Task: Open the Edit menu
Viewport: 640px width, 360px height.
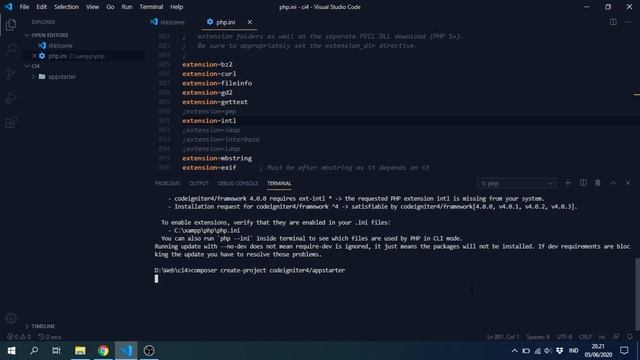Action: coord(41,7)
